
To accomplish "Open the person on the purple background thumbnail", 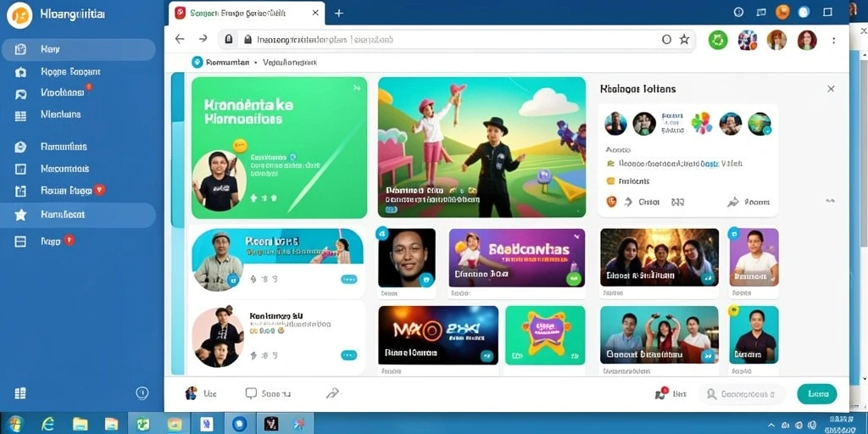I will (x=754, y=258).
